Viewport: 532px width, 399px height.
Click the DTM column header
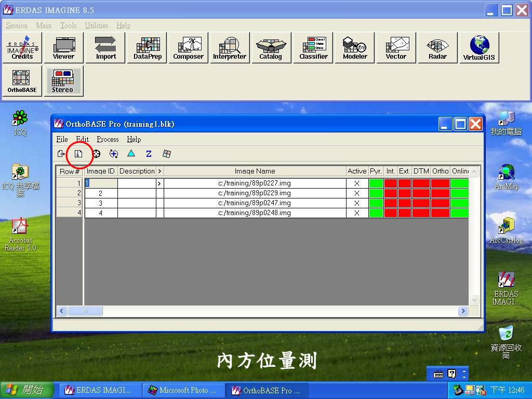tap(421, 171)
